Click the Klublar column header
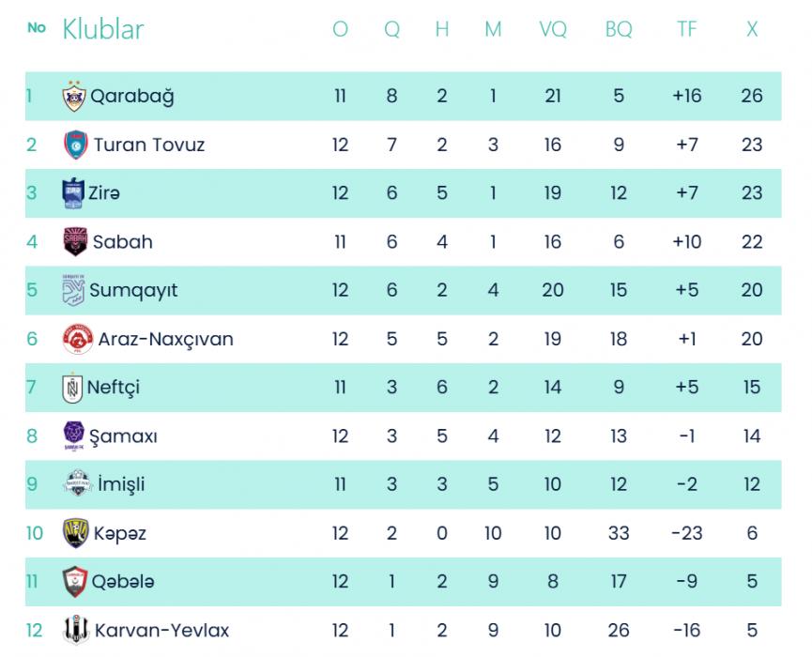Image resolution: width=812 pixels, height=657 pixels. click(102, 29)
